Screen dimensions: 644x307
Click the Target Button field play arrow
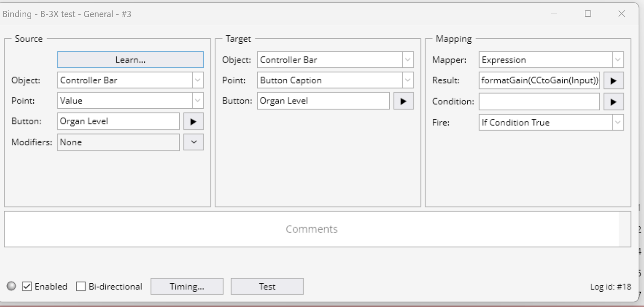(x=403, y=101)
